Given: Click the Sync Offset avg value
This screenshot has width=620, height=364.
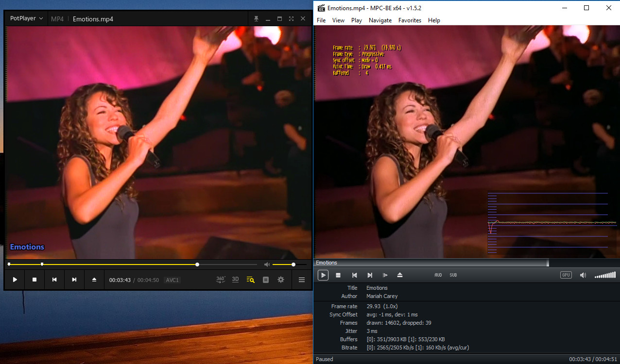Looking at the screenshot, I should point(392,314).
